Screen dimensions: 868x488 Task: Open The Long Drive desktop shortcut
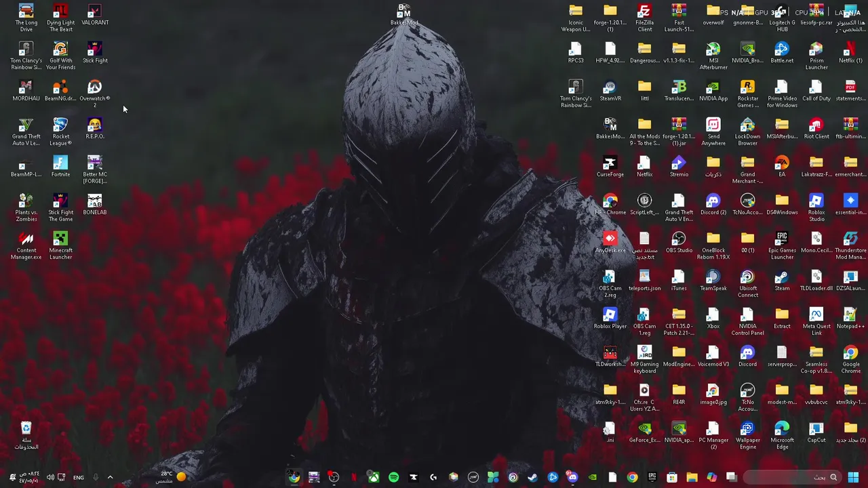[x=26, y=18]
